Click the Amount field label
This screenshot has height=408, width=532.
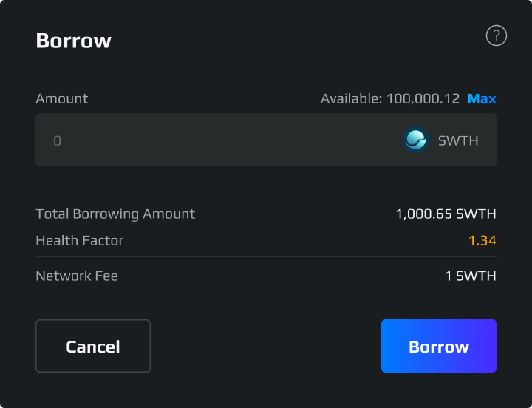point(61,98)
